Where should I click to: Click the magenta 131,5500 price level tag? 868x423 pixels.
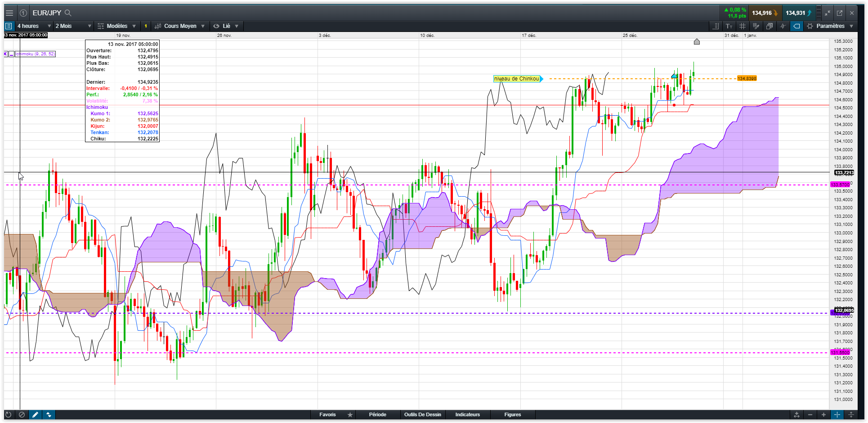(840, 353)
